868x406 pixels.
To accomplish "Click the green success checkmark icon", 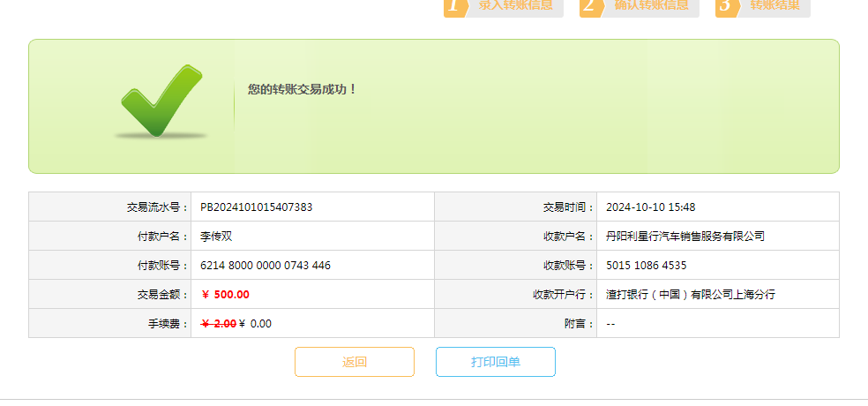I will (x=161, y=101).
